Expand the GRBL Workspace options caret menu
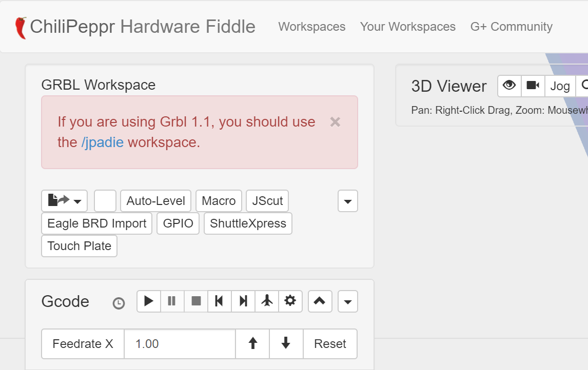The image size is (588, 370). pos(347,201)
